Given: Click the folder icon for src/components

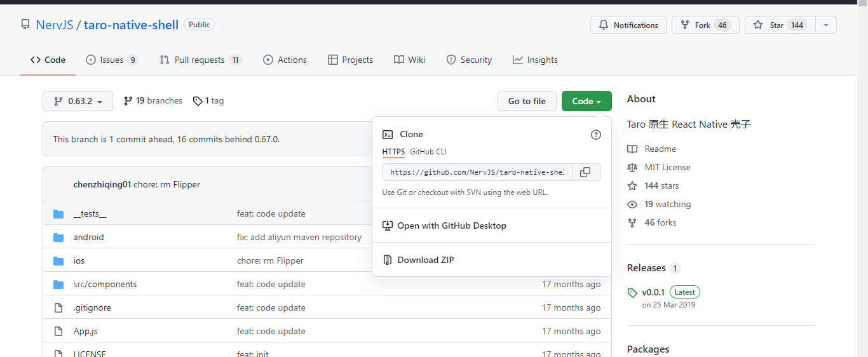Looking at the screenshot, I should tap(58, 285).
